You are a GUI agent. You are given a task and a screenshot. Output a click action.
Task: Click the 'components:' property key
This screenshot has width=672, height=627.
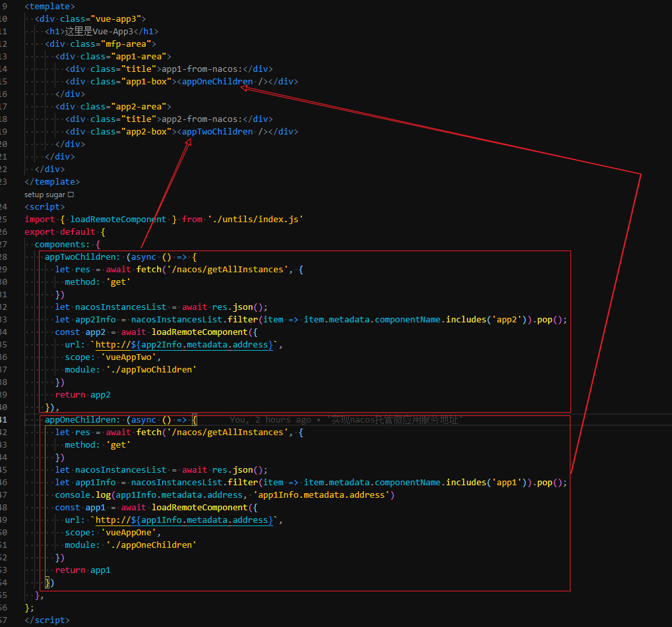[62, 245]
